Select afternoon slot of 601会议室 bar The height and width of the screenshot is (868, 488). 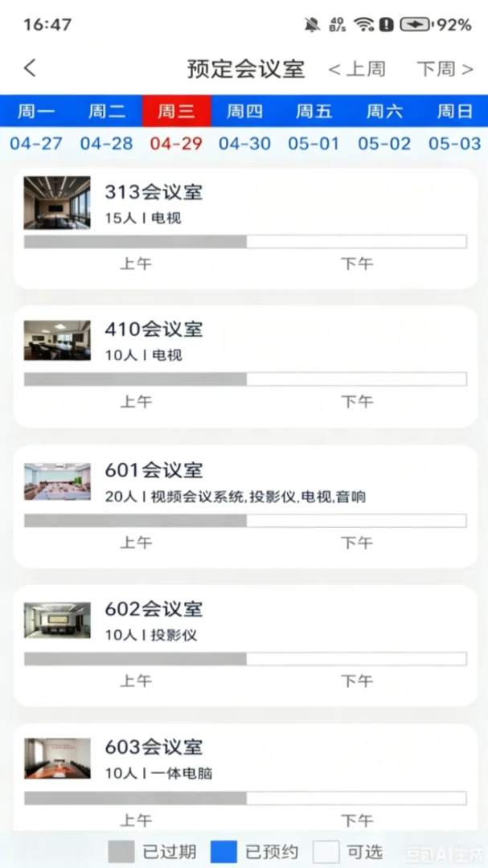point(357,521)
